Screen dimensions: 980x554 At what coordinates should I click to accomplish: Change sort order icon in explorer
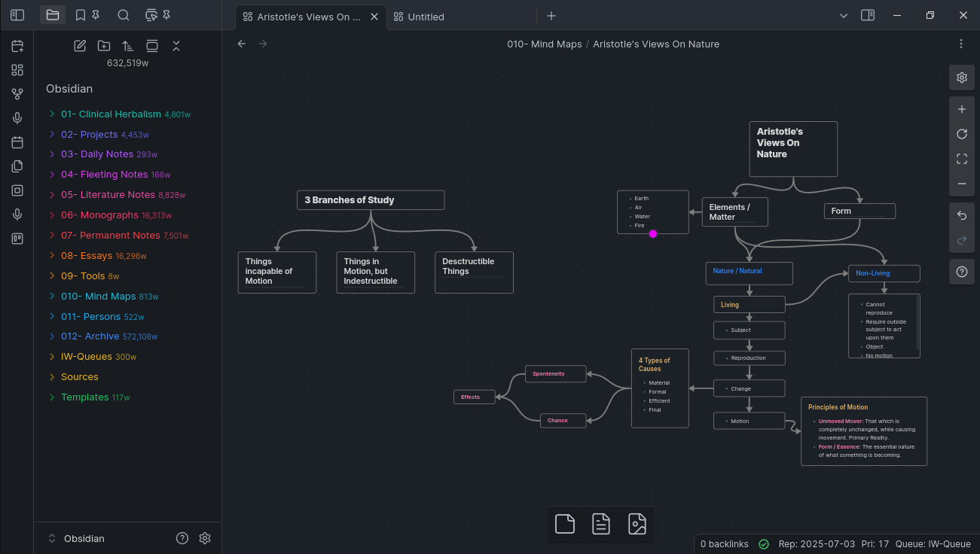tap(128, 46)
